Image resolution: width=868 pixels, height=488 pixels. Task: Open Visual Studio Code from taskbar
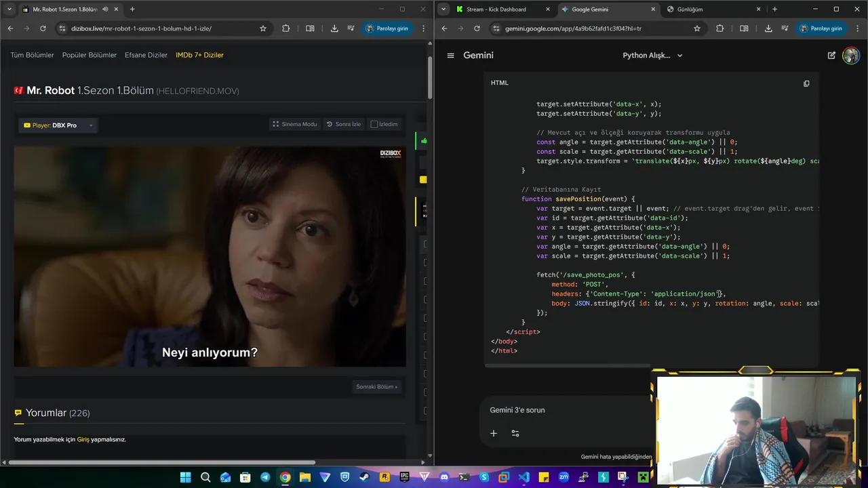click(524, 477)
